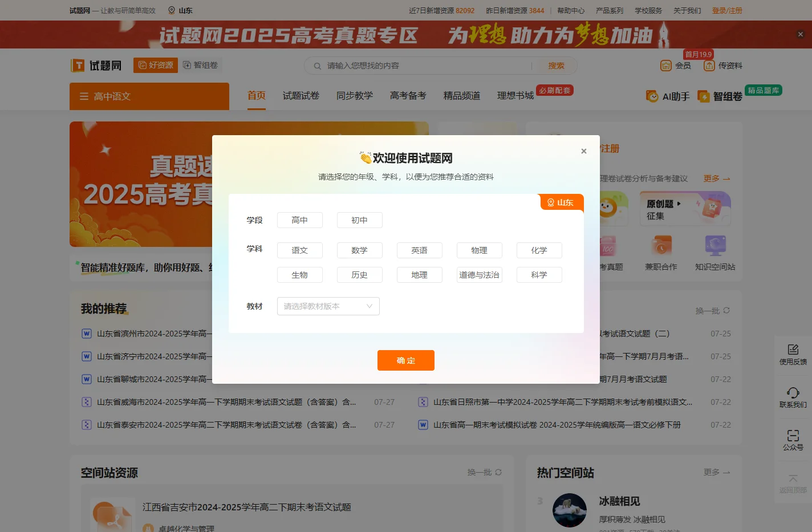Viewport: 812px width, 532px height.
Task: Choose 历史 subject option
Action: tap(359, 275)
